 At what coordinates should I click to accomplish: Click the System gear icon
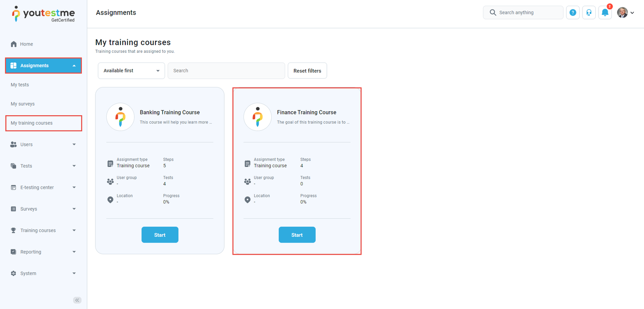click(x=13, y=273)
